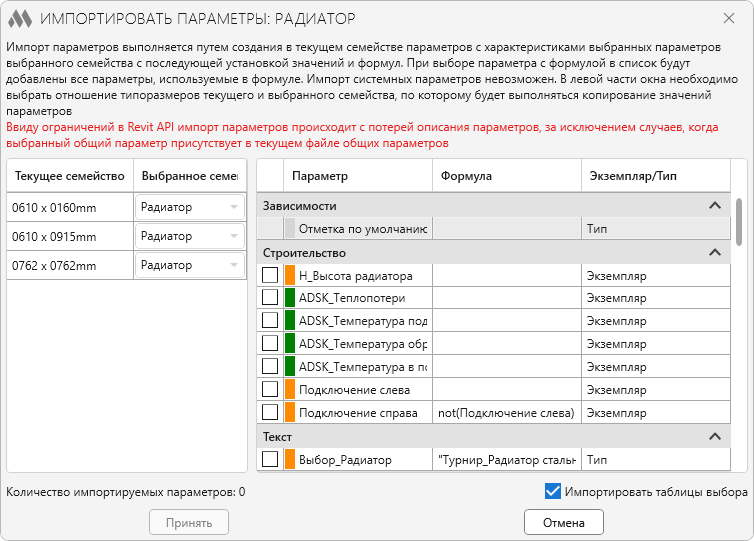Screen dimensions: 754x541
Task: Click the Отмена button
Action: (564, 522)
